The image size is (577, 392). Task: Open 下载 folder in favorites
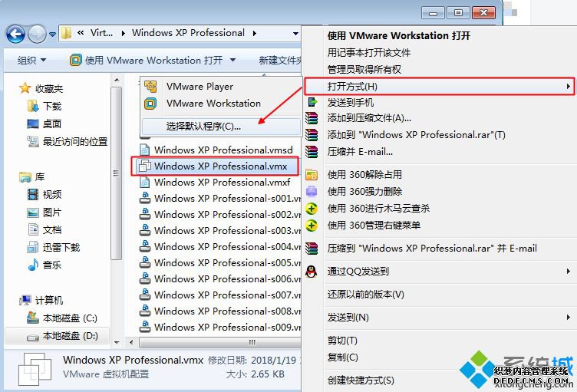point(45,106)
